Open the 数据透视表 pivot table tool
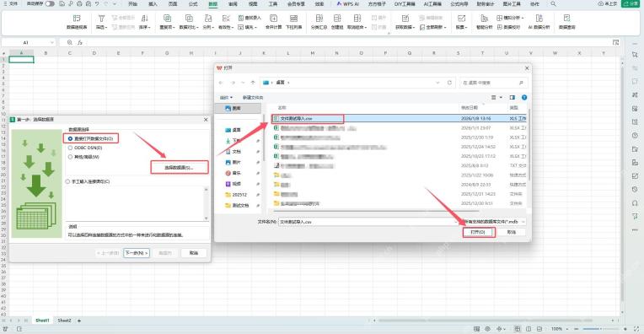Viewport: 644px width, 334px height. pyautogui.click(x=77, y=22)
